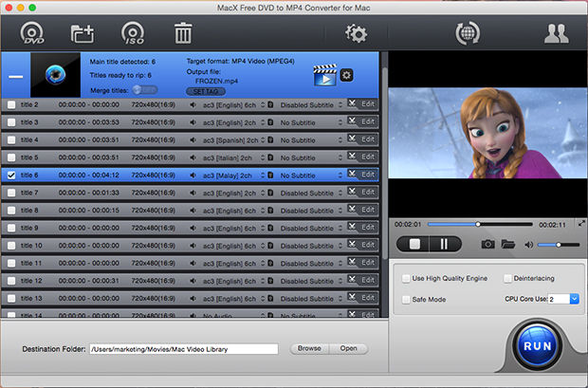
Task: Click Edit on title 5 row
Action: point(368,157)
